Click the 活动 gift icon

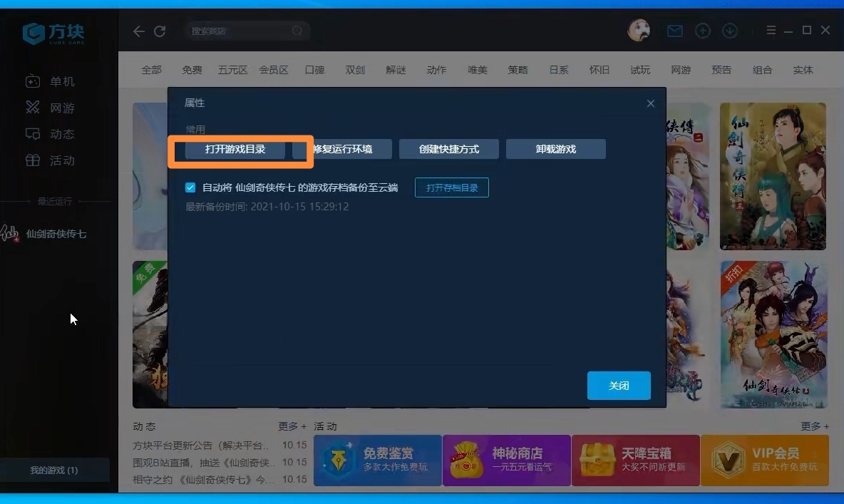tap(32, 160)
